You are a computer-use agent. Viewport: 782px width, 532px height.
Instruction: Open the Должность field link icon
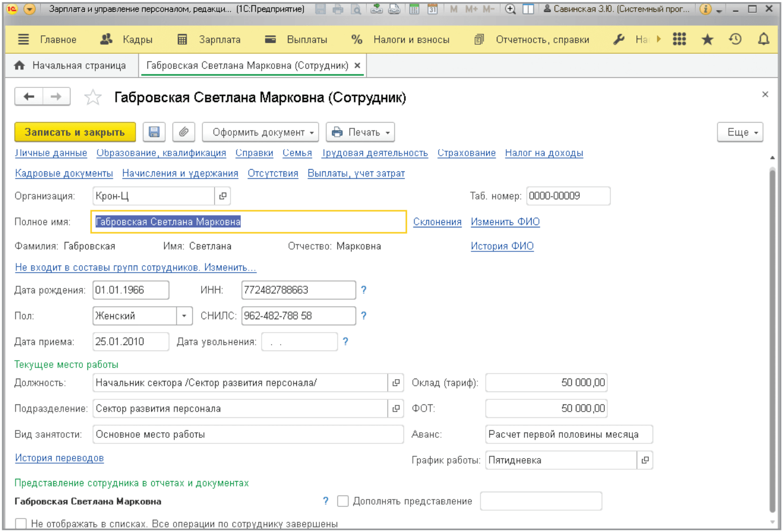[x=396, y=383]
